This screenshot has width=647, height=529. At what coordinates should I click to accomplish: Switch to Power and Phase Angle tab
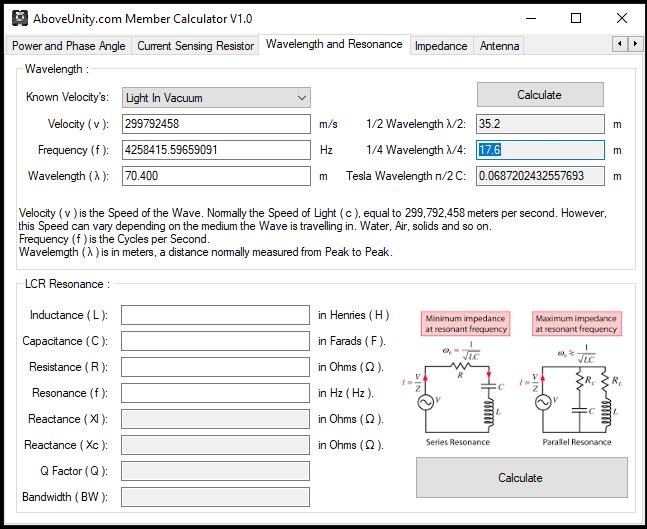68,46
